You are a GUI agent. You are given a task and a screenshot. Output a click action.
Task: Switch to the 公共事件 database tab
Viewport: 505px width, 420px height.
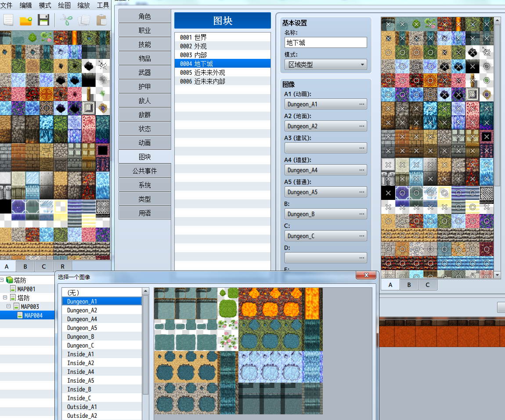(144, 171)
